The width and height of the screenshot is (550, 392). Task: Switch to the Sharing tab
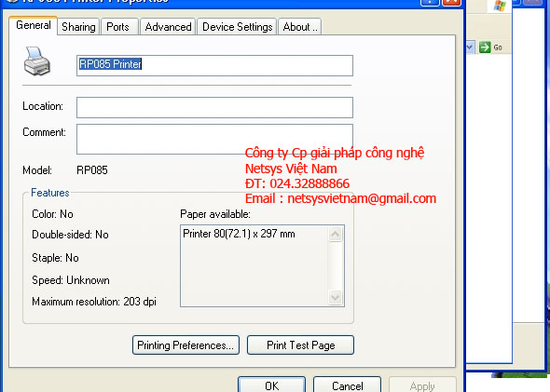pyautogui.click(x=78, y=27)
